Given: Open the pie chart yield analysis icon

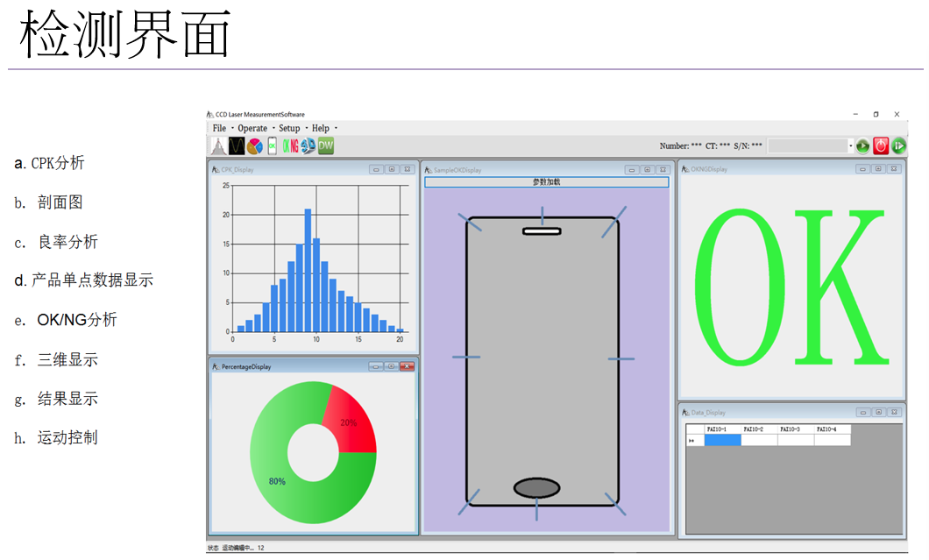Looking at the screenshot, I should tap(255, 145).
